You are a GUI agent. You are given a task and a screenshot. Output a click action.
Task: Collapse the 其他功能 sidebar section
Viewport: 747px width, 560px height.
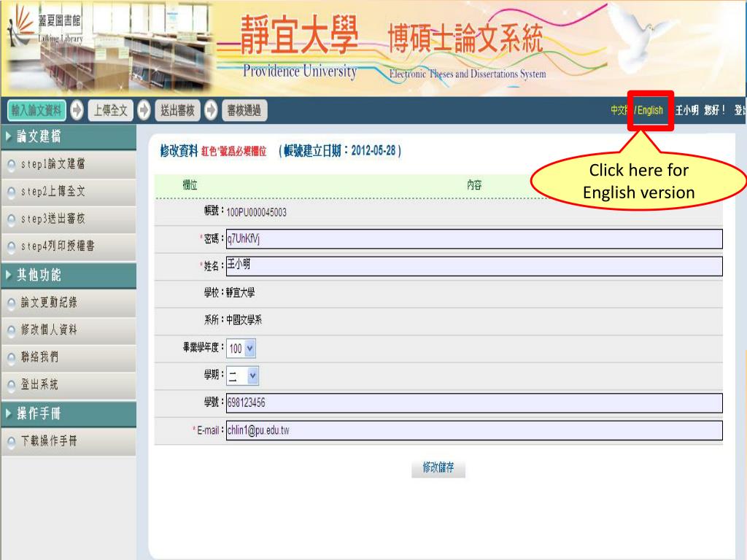(x=69, y=275)
